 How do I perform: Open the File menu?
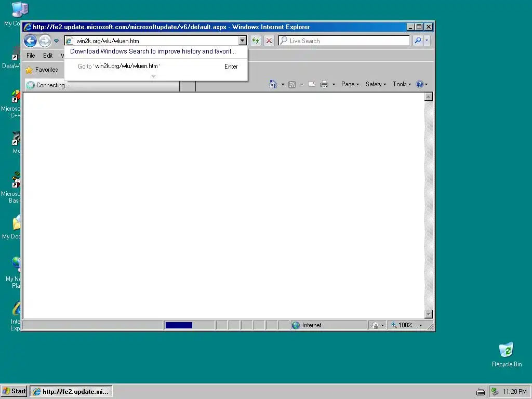(31, 56)
